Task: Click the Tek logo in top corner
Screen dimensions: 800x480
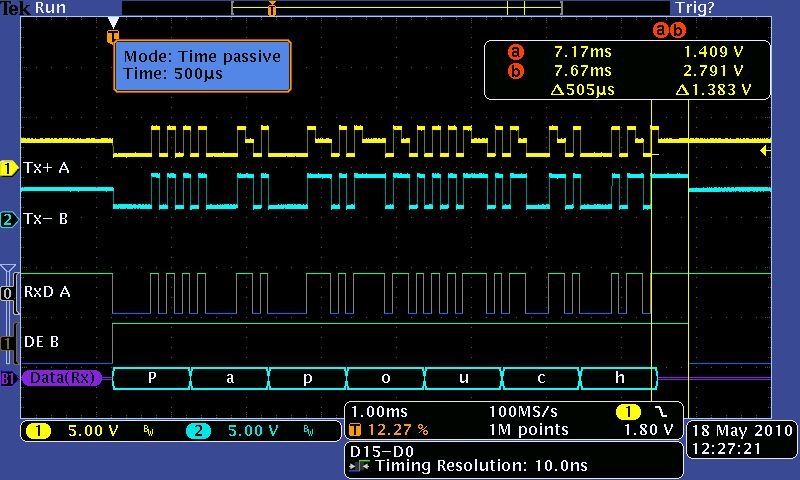Action: pyautogui.click(x=15, y=8)
